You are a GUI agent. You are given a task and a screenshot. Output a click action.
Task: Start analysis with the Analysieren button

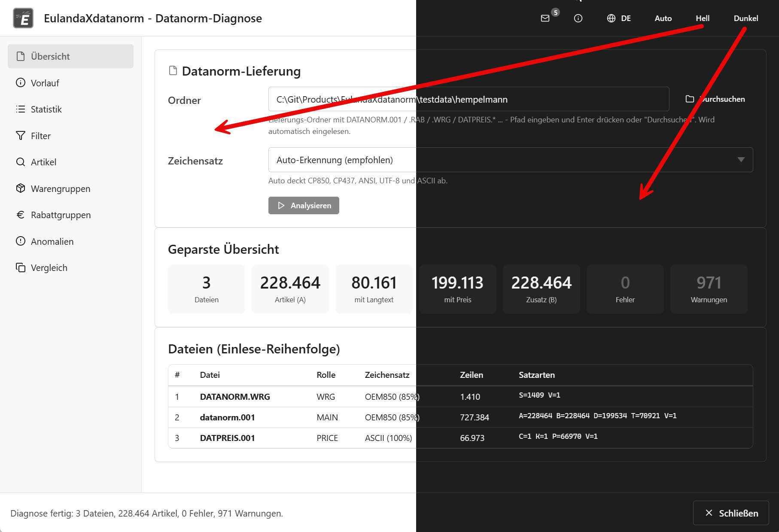pos(304,205)
